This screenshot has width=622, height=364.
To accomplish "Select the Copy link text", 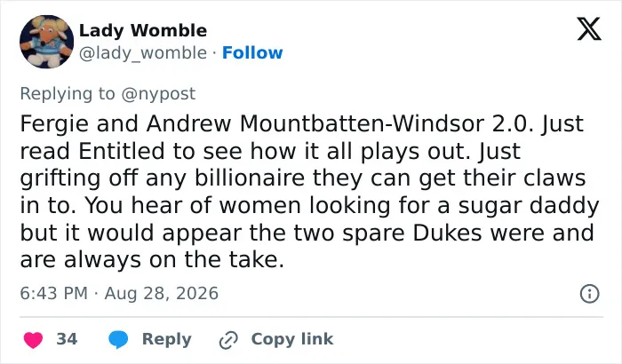I will point(292,339).
